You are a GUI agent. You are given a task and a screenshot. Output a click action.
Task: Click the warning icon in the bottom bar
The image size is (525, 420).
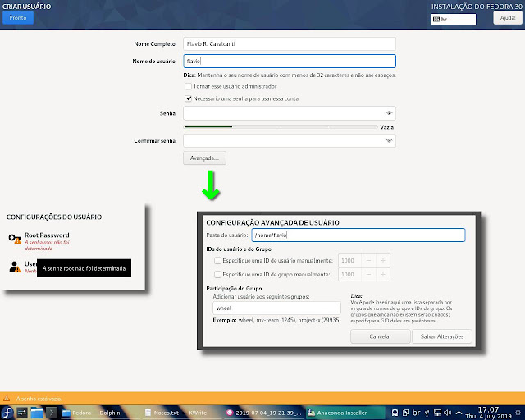coord(7,399)
